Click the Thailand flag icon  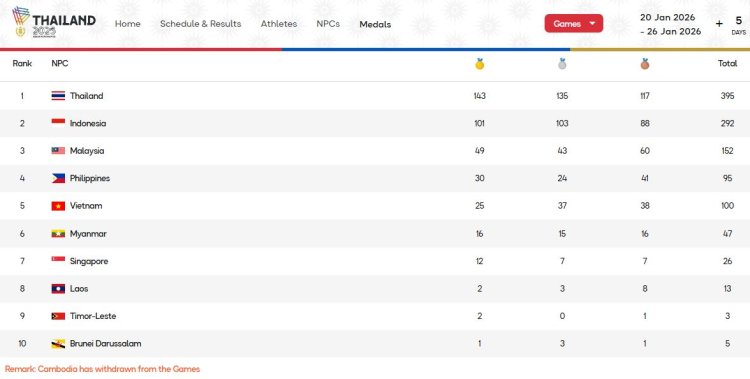(x=58, y=96)
